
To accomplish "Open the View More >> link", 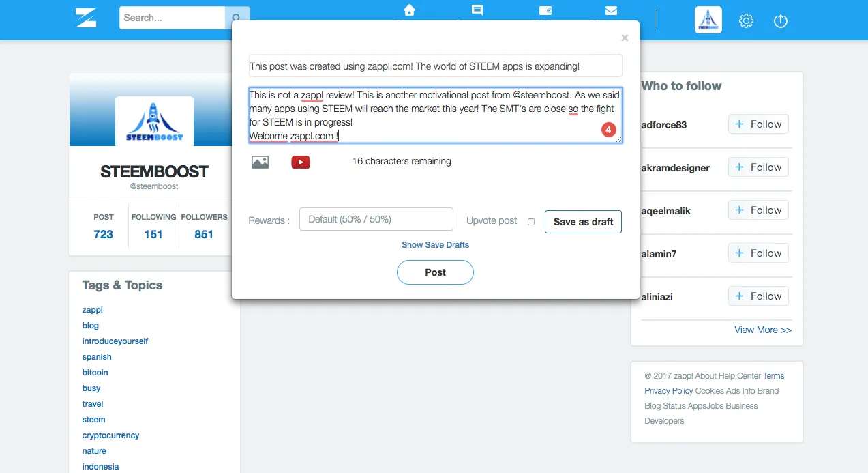I will coord(763,330).
